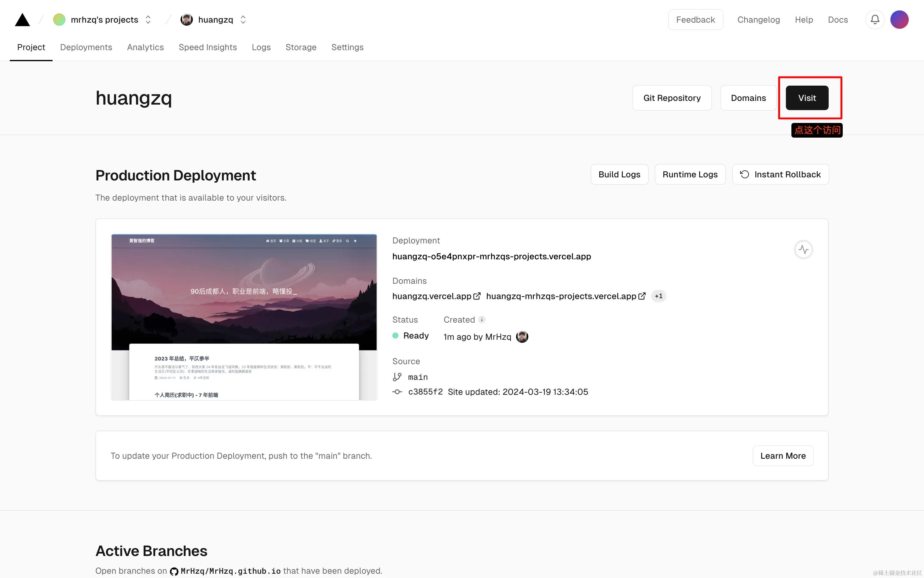Click the Learn More button
The width and height of the screenshot is (924, 578).
point(783,456)
